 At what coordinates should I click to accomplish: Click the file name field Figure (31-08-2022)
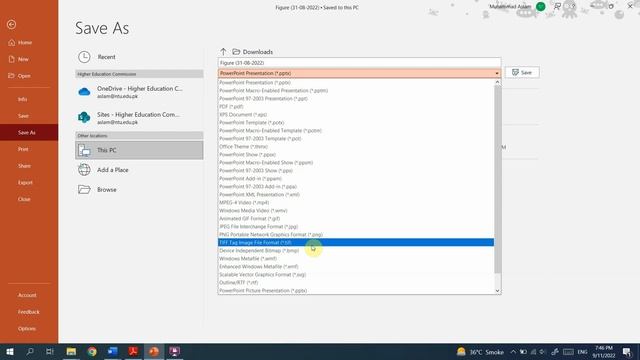(x=359, y=63)
